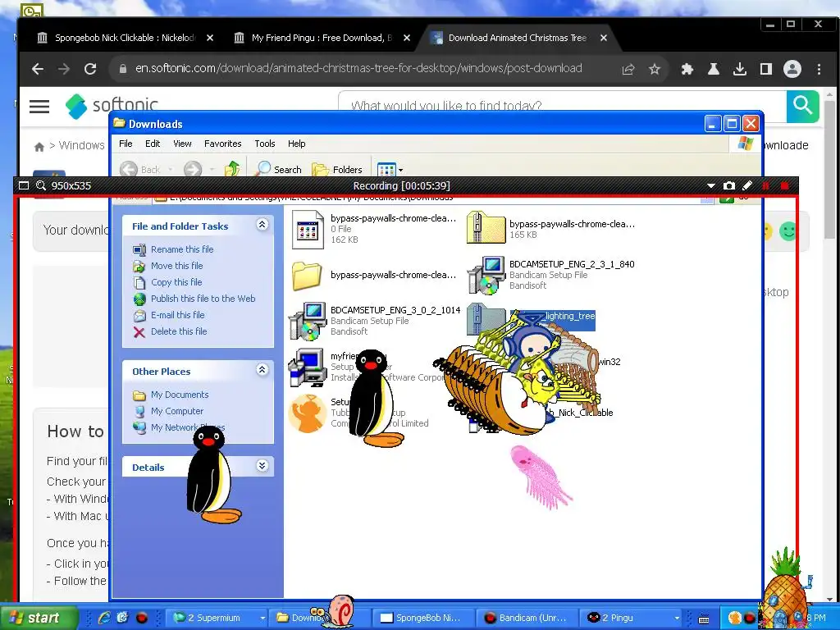The width and height of the screenshot is (840, 630).
Task: Open Chrome profile avatar
Action: 792,69
